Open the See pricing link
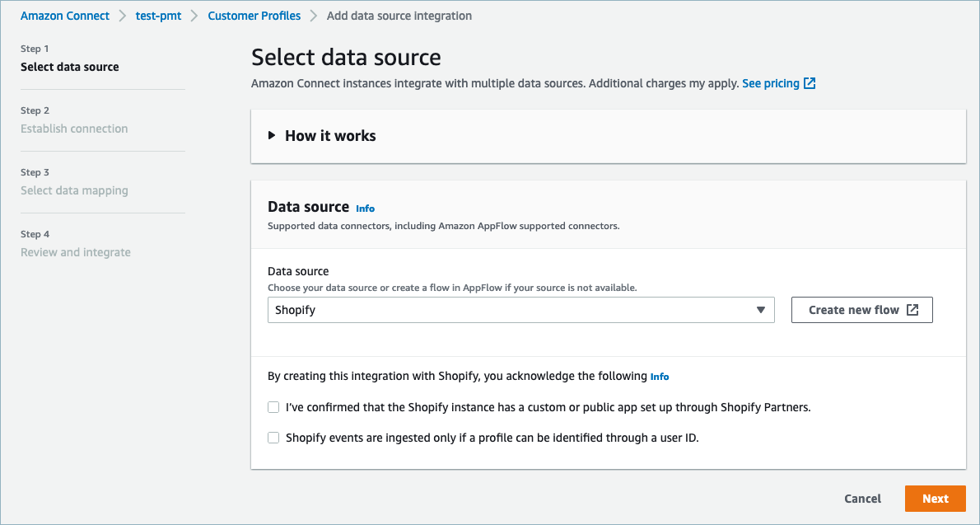The width and height of the screenshot is (980, 525). [x=770, y=83]
